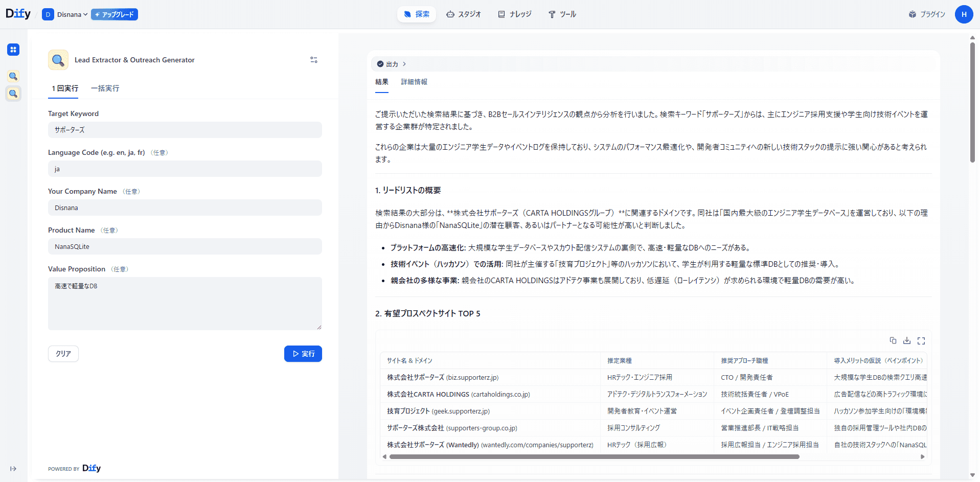Open the app settings sliders icon

point(314,60)
